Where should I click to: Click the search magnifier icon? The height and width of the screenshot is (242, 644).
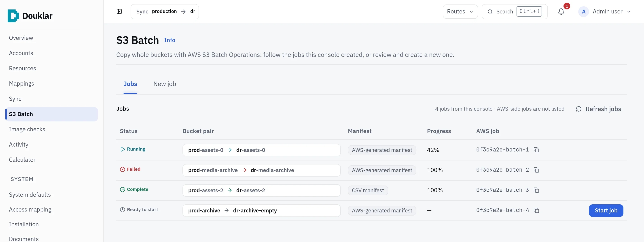(x=490, y=11)
